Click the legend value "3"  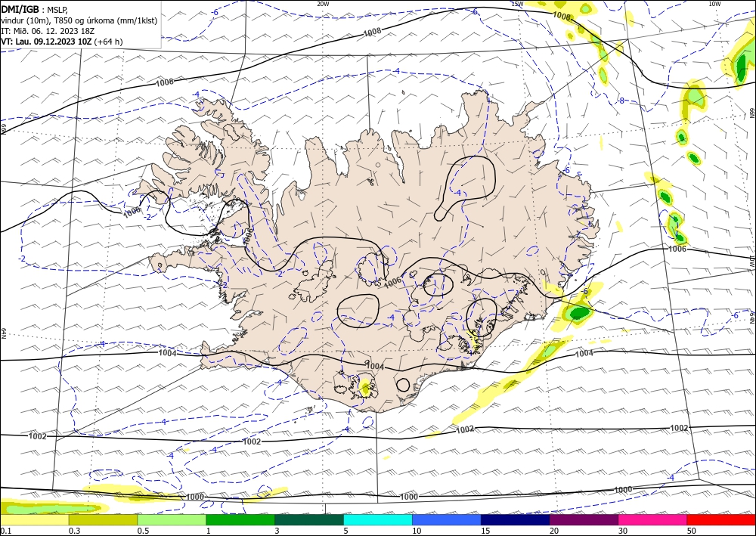277,531
